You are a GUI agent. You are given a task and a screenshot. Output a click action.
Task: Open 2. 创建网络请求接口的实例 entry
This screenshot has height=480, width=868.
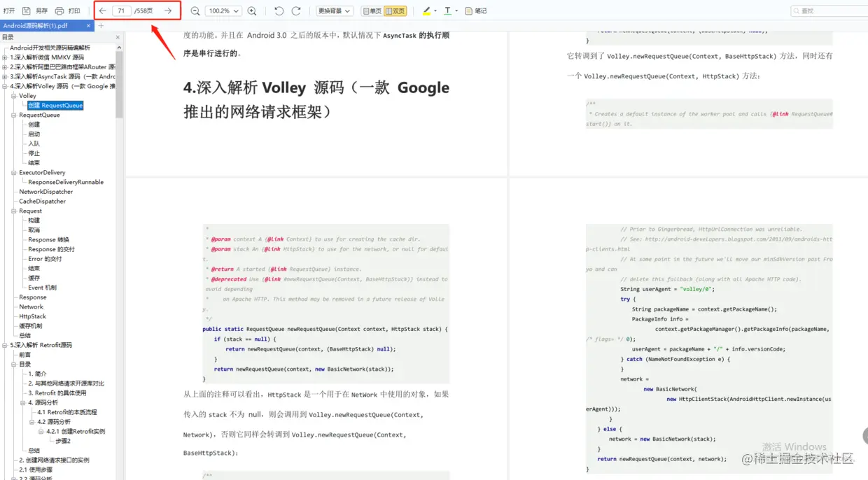click(x=54, y=460)
